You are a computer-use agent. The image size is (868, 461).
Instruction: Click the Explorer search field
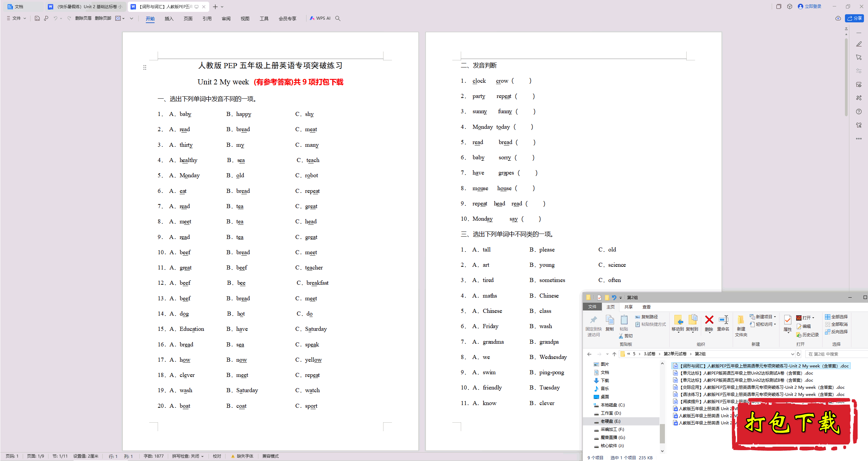836,354
